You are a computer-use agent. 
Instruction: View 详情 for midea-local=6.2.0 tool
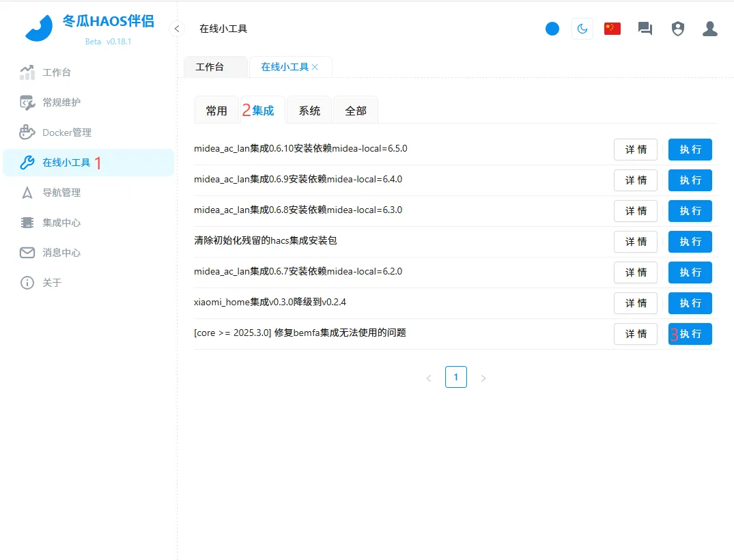pos(636,272)
